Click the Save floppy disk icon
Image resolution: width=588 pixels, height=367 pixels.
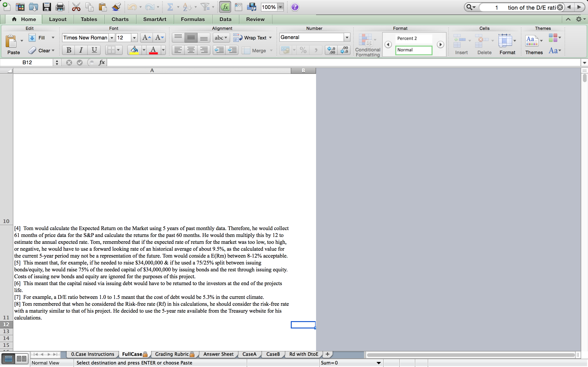(46, 7)
